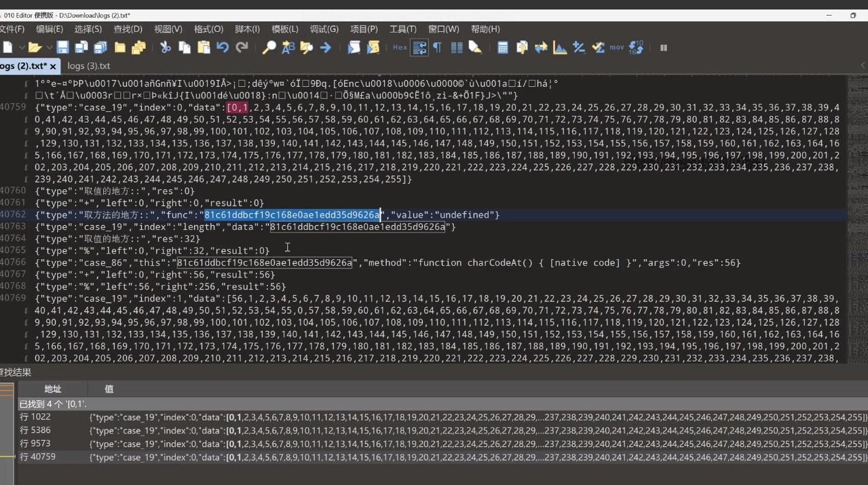This screenshot has width=868, height=485.
Task: Click the 已找到 4 个 '[0,1'. summary row
Action: 442,404
